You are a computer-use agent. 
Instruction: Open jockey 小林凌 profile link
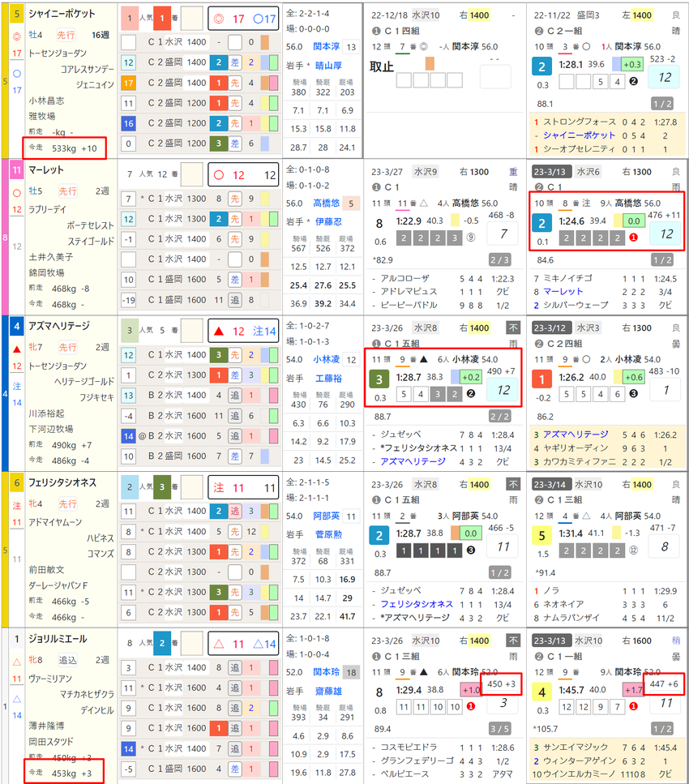click(326, 359)
